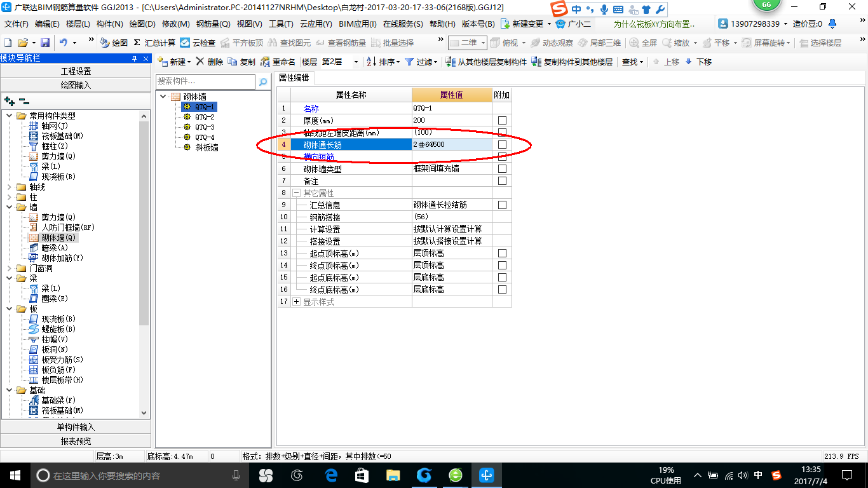Click 新建 to create a component
Screen dimensions: 868x488
click(173, 62)
